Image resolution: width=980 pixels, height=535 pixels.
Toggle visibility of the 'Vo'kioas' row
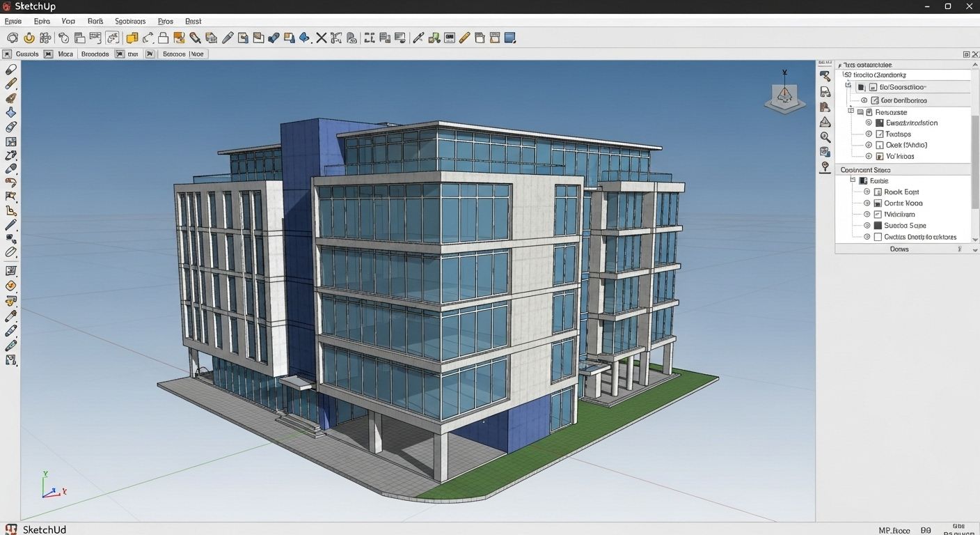(868, 156)
